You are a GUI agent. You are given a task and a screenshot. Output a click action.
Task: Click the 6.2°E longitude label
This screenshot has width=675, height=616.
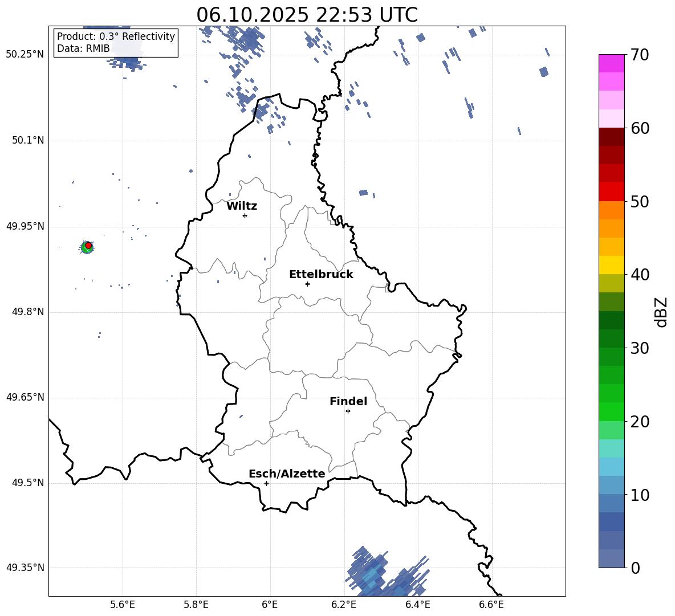(344, 605)
